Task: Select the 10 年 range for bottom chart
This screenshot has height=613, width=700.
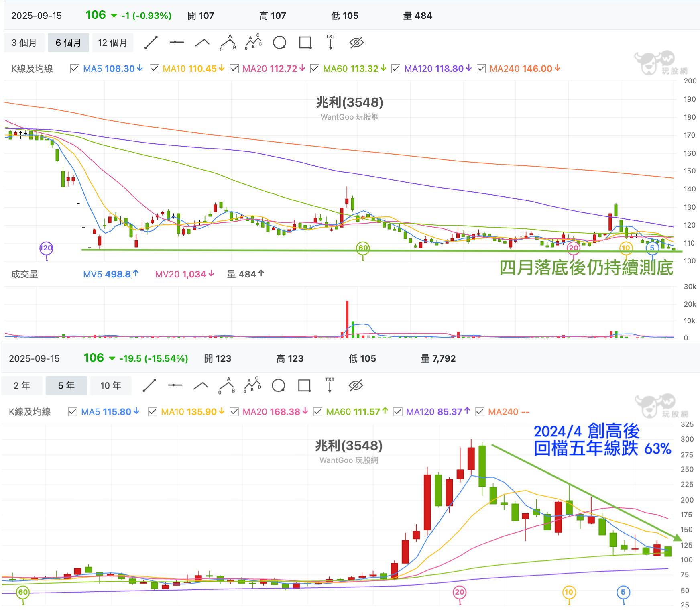Action: coord(110,386)
